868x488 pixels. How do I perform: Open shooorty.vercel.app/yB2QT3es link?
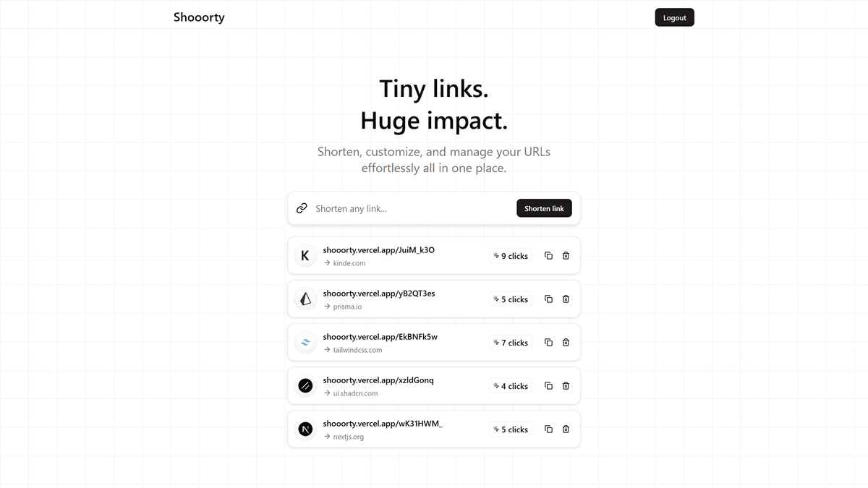379,294
